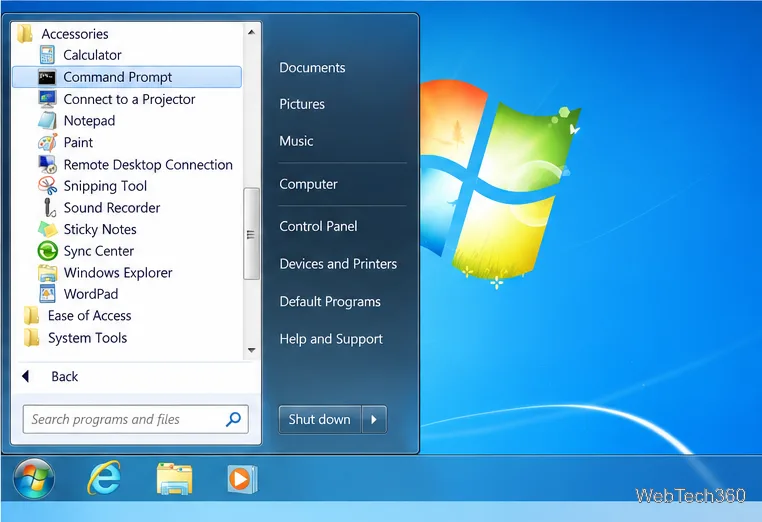
Task: Select the Snipping Tool label
Action: [105, 186]
